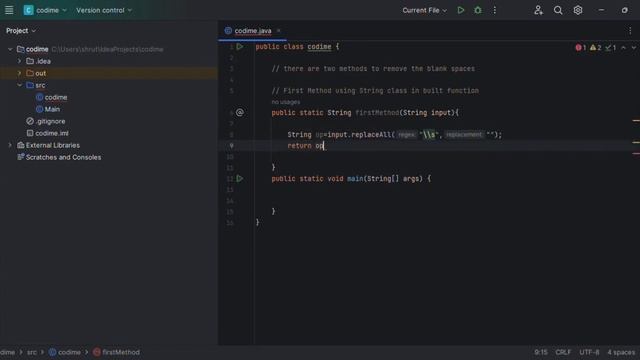The height and width of the screenshot is (360, 640).
Task: Select the .idea folder row
Action: 109,61
